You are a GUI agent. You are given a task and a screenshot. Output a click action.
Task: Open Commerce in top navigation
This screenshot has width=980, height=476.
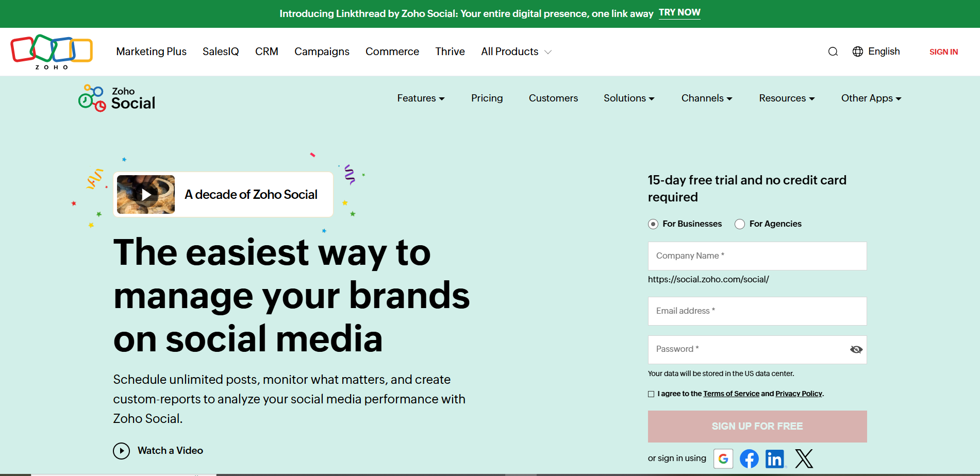click(392, 52)
